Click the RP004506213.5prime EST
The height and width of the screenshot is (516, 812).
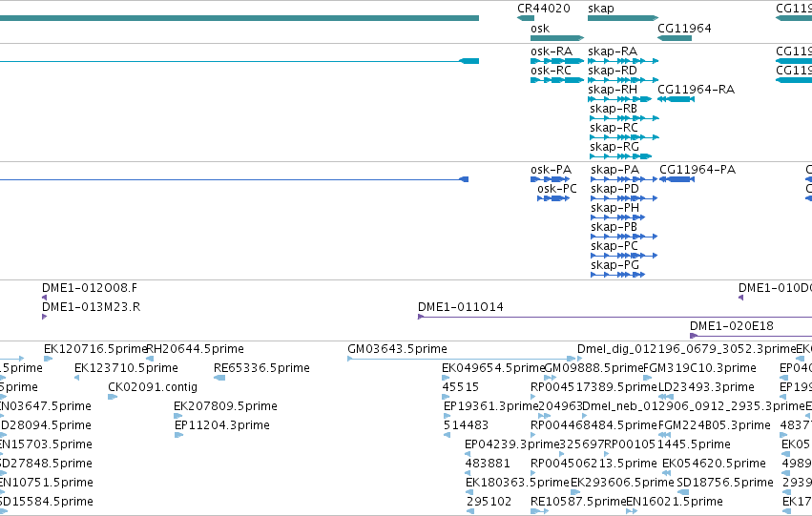click(x=534, y=473)
